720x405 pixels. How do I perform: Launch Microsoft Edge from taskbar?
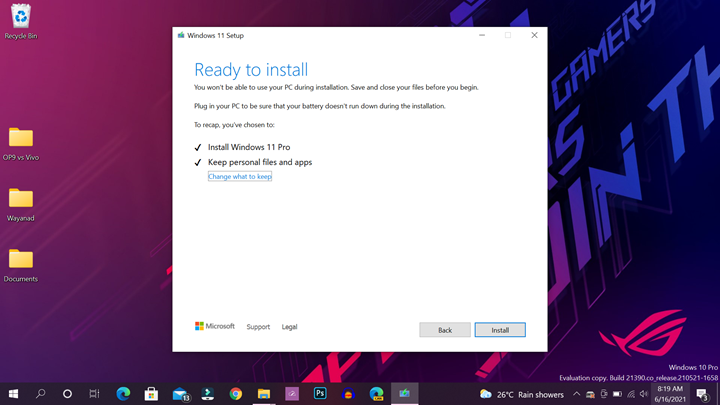click(123, 394)
